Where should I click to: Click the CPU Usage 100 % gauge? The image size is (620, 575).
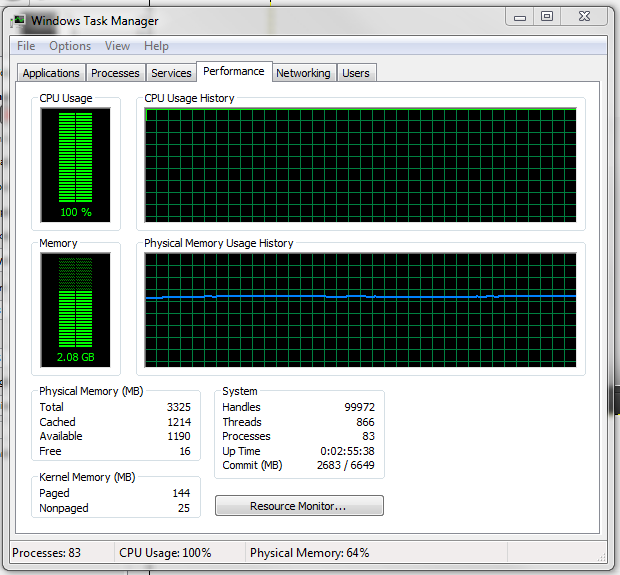click(76, 165)
